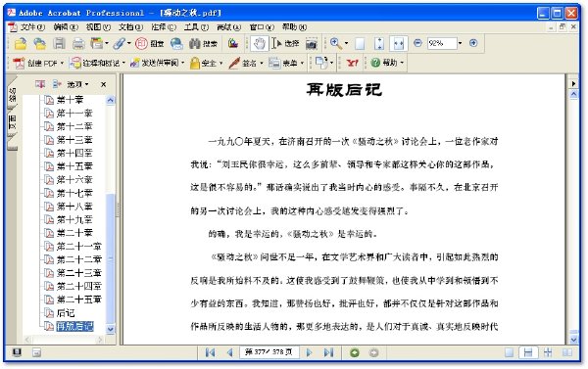This screenshot has width=588, height=369.
Task: Click the binoculars 搜索 search icon
Action: [x=203, y=44]
